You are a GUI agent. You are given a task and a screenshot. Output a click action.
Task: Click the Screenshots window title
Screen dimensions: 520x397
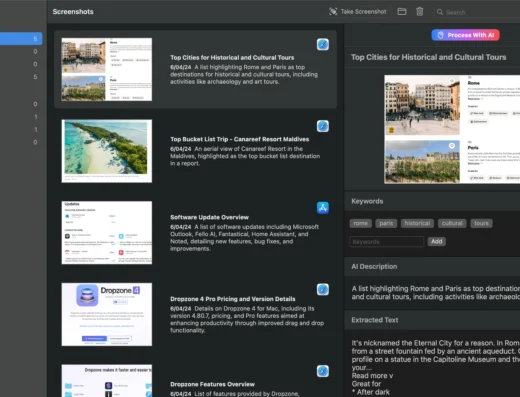click(73, 12)
